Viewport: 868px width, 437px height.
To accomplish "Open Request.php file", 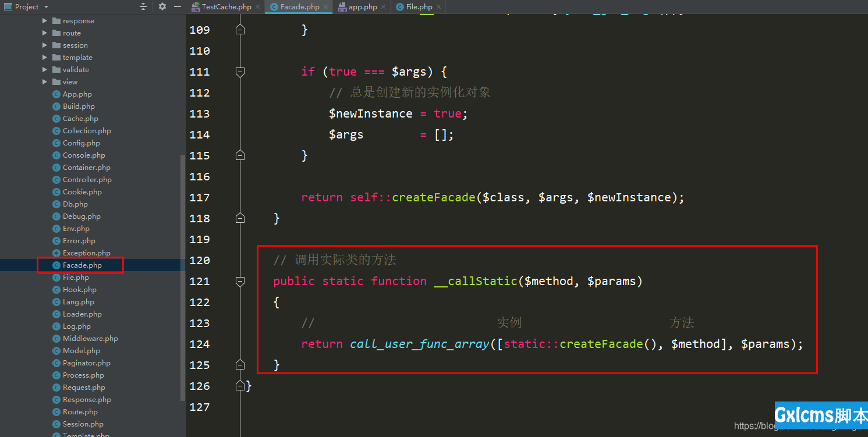I will (84, 388).
